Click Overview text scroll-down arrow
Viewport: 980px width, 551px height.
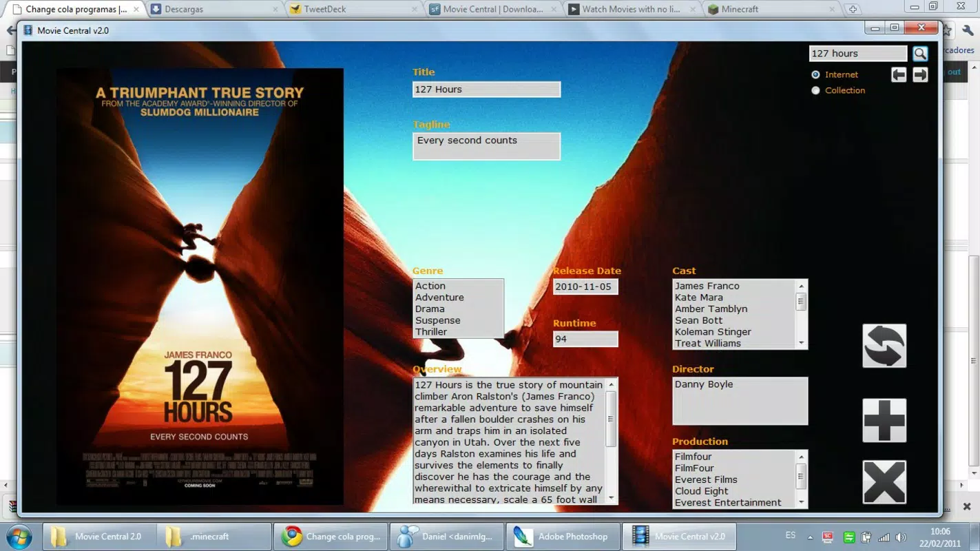(x=611, y=499)
